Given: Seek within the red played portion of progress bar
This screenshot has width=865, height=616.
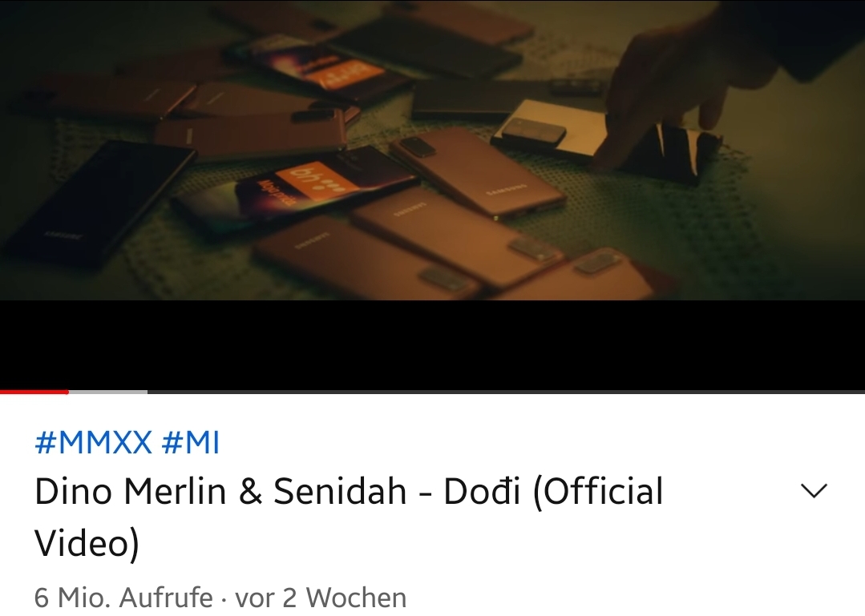Looking at the screenshot, I should pos(33,392).
